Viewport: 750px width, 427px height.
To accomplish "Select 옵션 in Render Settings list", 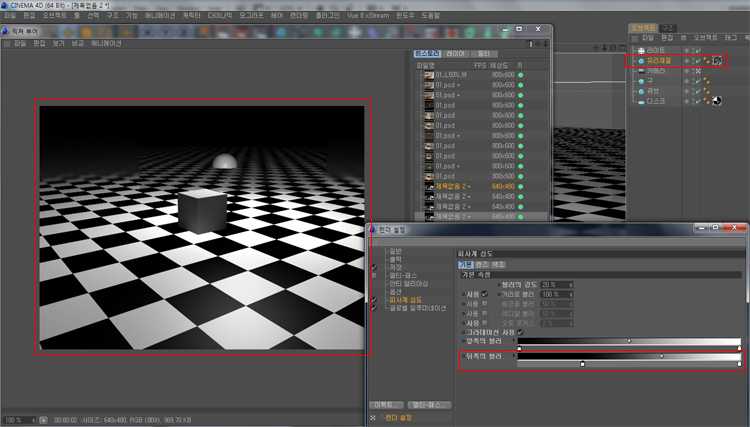I will point(396,292).
